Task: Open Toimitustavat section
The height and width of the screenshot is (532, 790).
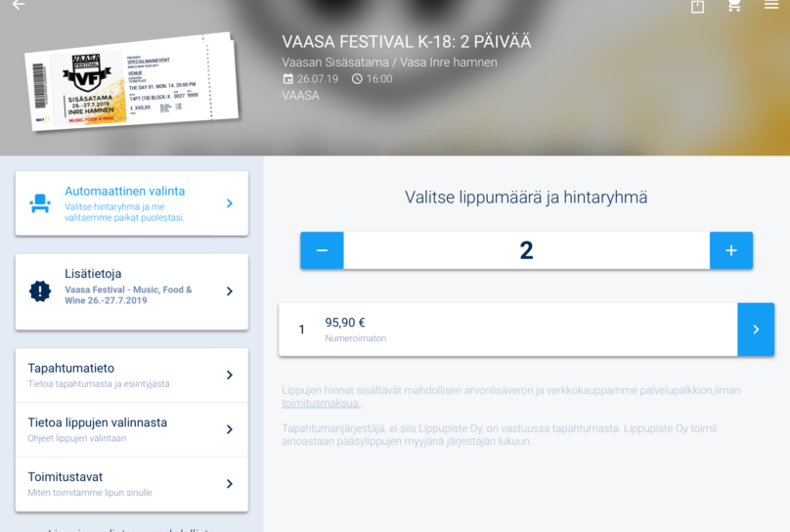Action: 131,484
